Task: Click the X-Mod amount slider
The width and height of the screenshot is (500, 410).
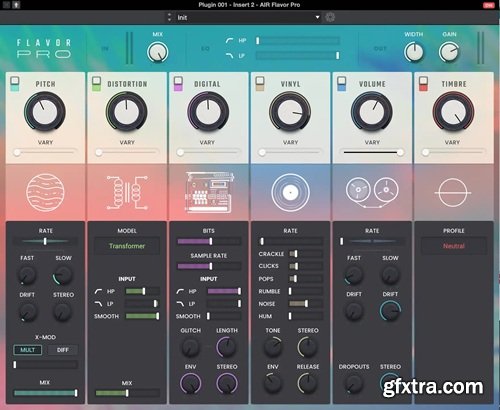Action: point(45,365)
